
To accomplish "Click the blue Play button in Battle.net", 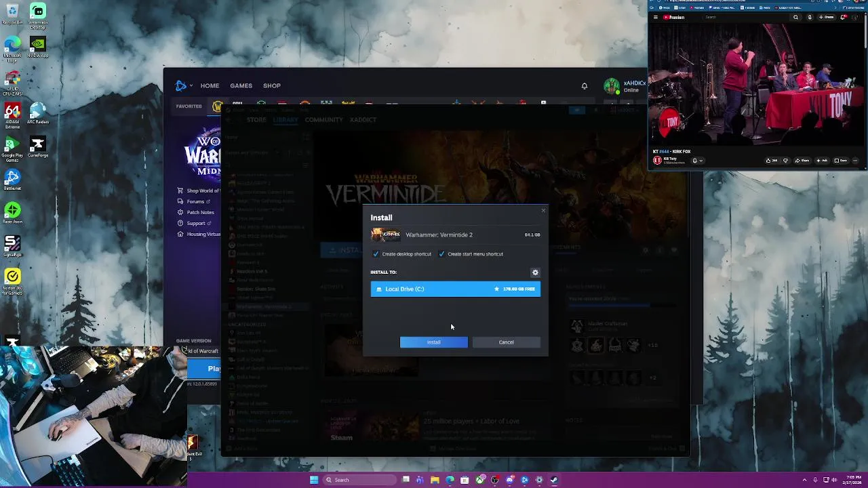I will pyautogui.click(x=205, y=369).
